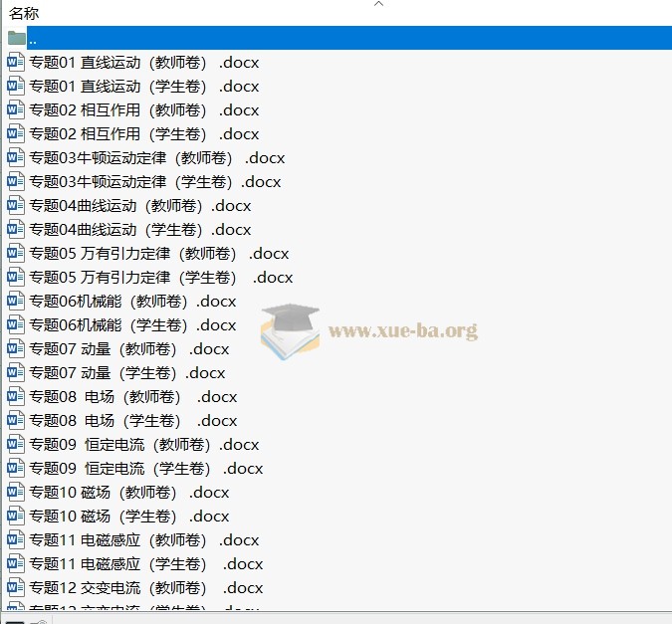Select file 专题04曲线运动（学生卷）.docx
The height and width of the screenshot is (624, 672).
click(139, 230)
